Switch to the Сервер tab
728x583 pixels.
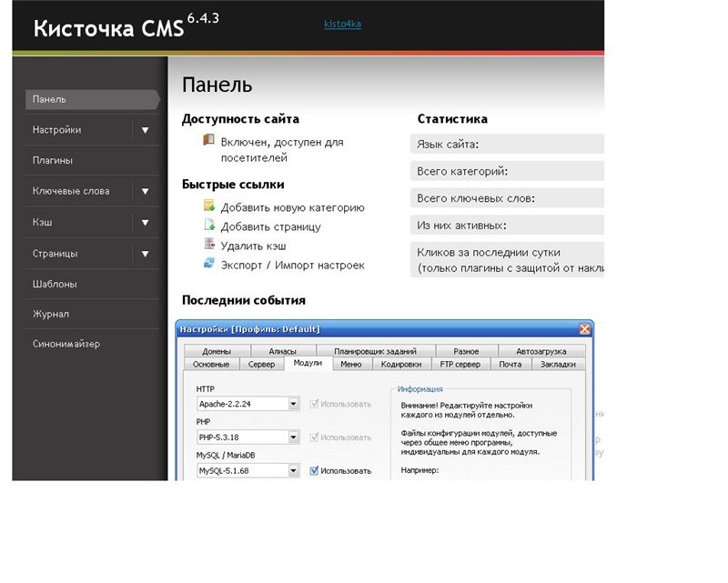262,364
